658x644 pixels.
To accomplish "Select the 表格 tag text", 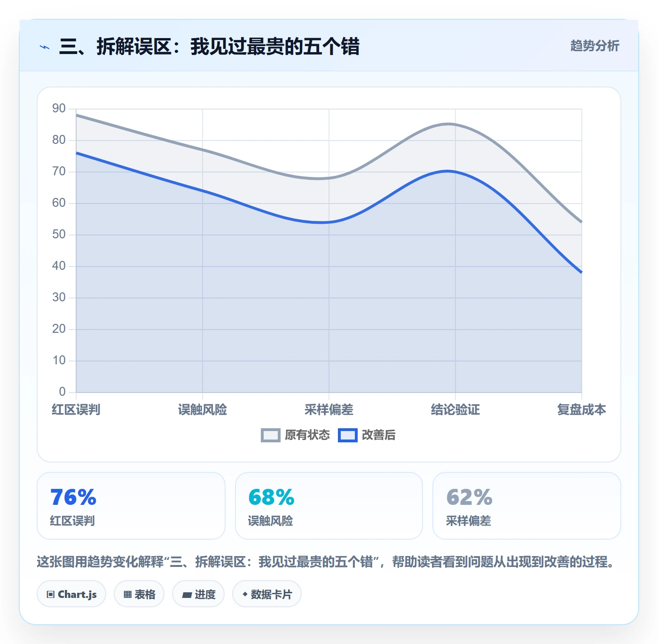I will [x=145, y=594].
